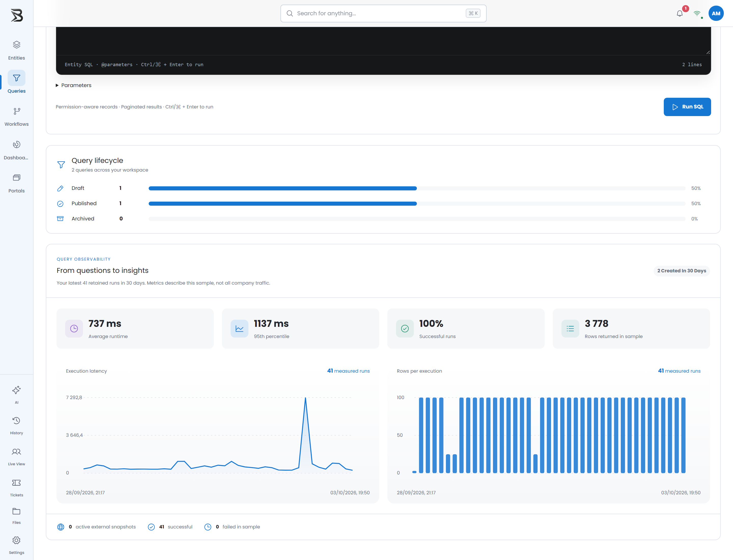This screenshot has height=560, width=733.
Task: Open the notifications bell
Action: [679, 14]
